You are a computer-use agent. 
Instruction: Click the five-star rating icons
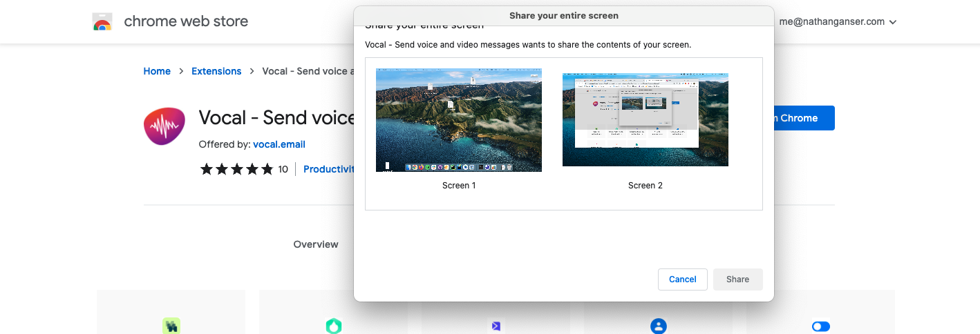[236, 169]
